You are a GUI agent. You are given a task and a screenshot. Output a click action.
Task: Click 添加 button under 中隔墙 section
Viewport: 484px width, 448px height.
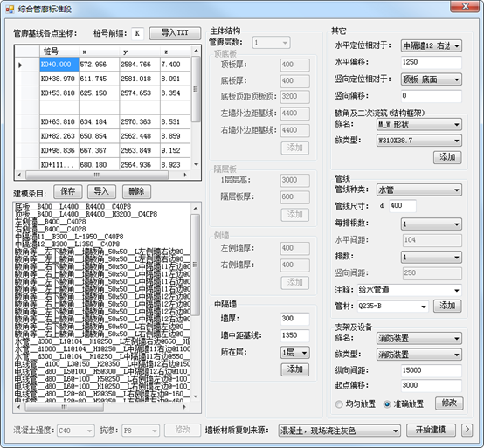294,369
